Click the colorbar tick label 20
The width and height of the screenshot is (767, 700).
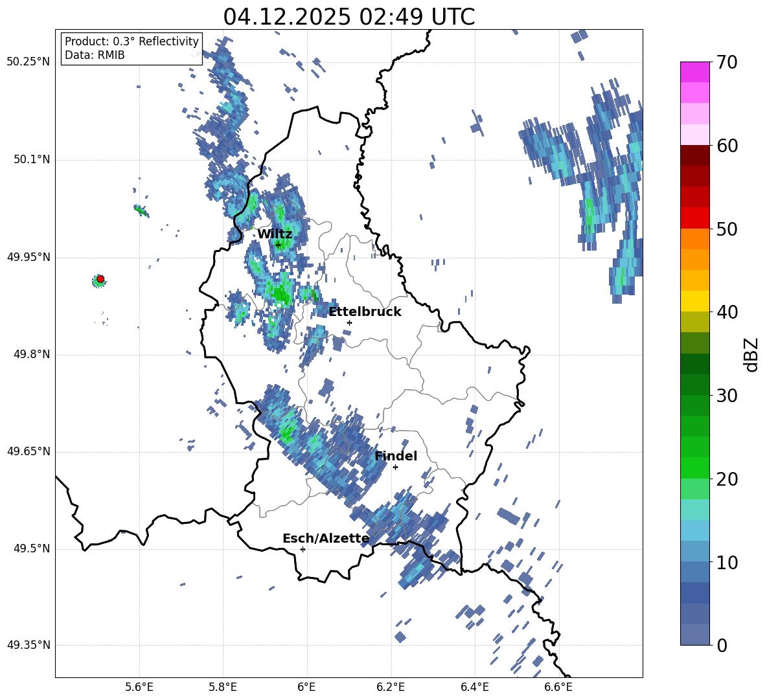pos(727,480)
